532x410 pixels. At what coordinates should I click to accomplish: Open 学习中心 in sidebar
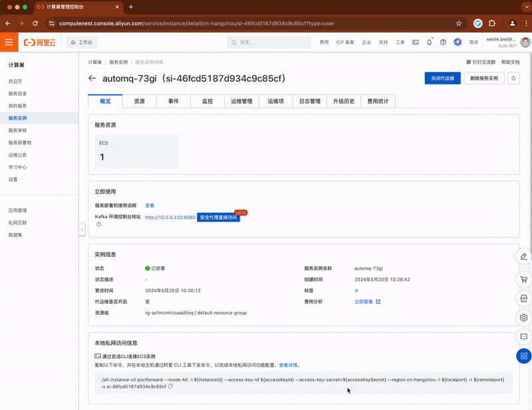18,167
